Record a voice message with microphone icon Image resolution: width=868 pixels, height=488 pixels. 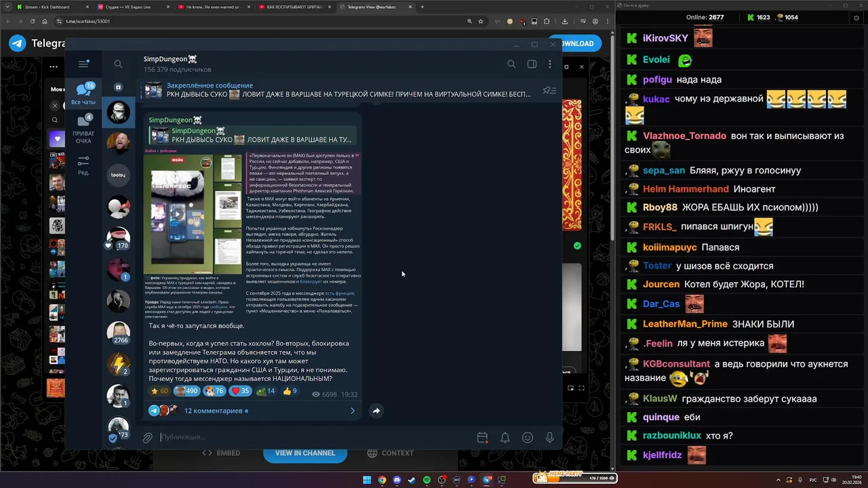point(549,438)
